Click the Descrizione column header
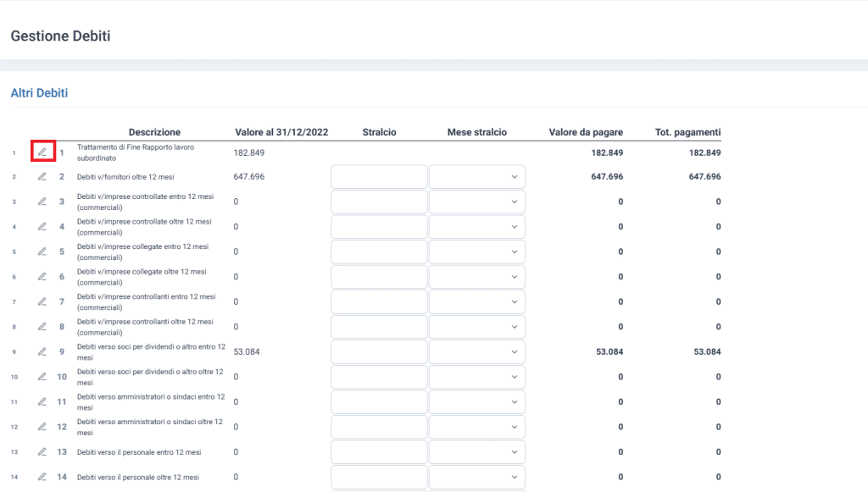This screenshot has width=868, height=492. pyautogui.click(x=154, y=132)
